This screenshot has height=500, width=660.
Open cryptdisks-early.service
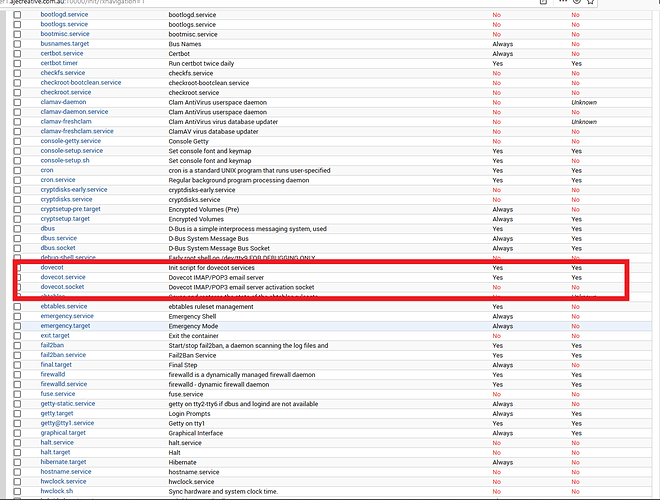pos(74,190)
